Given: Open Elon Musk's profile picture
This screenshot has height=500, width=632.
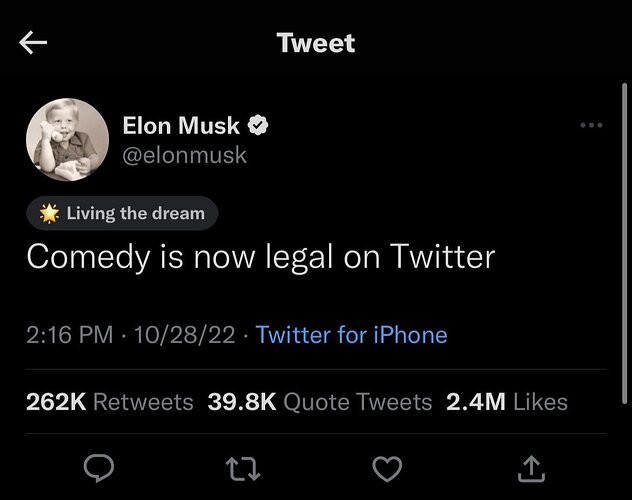Looking at the screenshot, I should click(62, 140).
